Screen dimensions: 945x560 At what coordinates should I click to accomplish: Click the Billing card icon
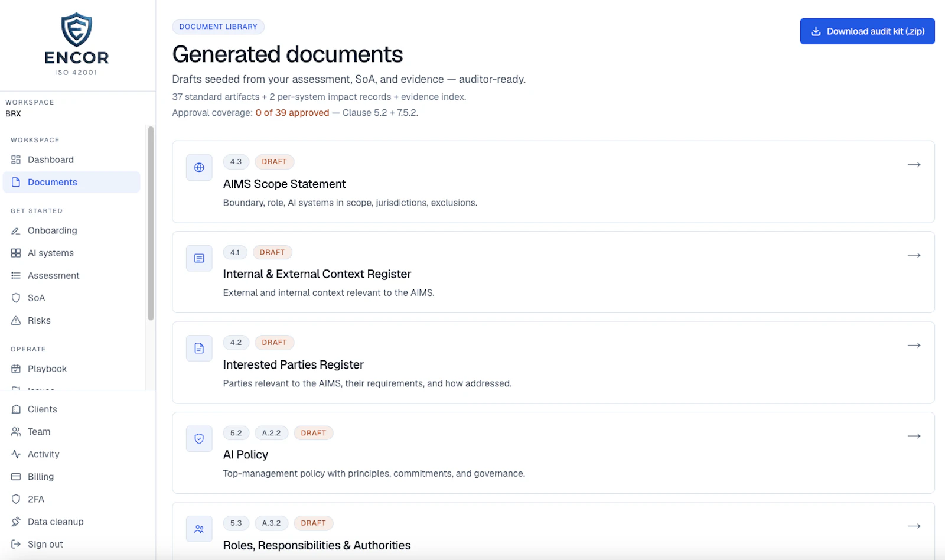[16, 476]
